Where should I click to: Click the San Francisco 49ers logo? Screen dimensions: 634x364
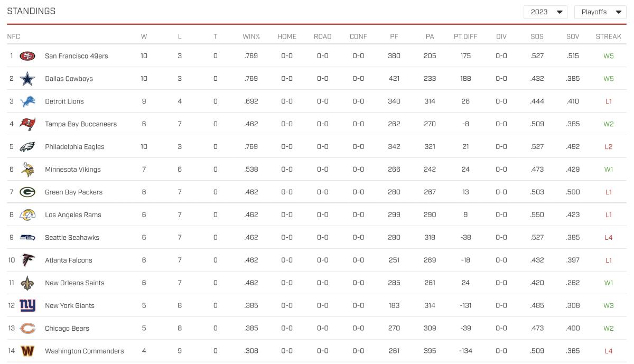[27, 56]
